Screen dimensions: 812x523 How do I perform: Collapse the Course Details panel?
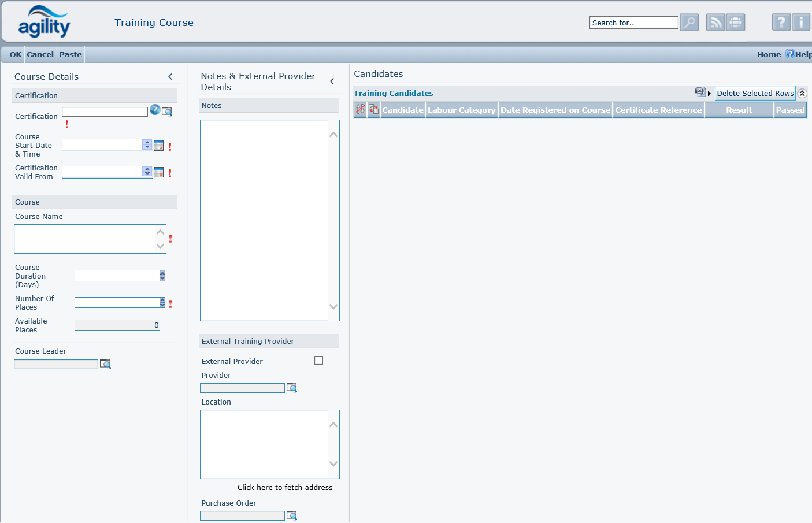point(170,77)
